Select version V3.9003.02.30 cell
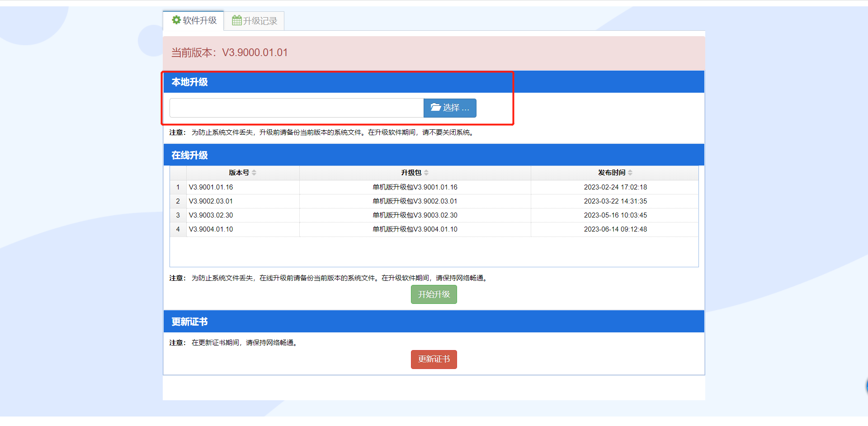Viewport: 868px width, 426px height. pos(243,215)
